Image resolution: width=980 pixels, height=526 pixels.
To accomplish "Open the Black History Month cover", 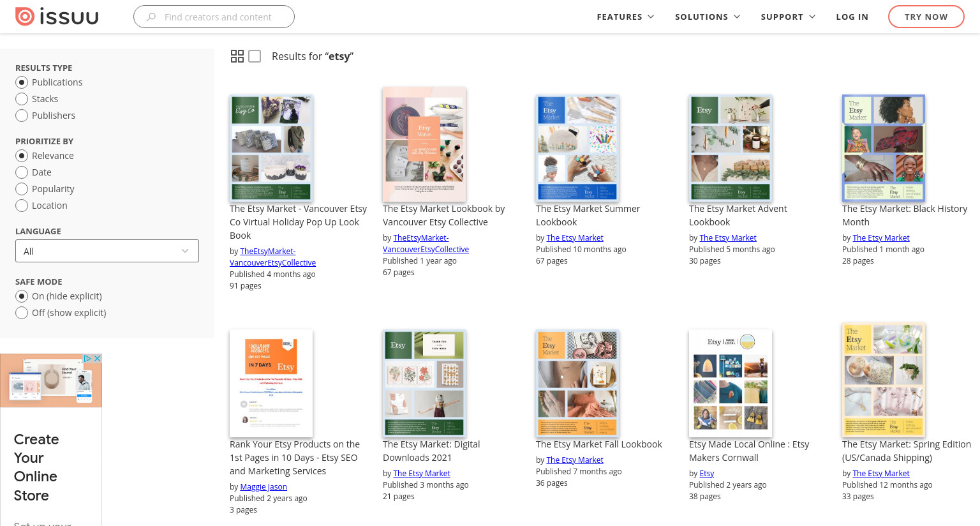I will [x=884, y=148].
